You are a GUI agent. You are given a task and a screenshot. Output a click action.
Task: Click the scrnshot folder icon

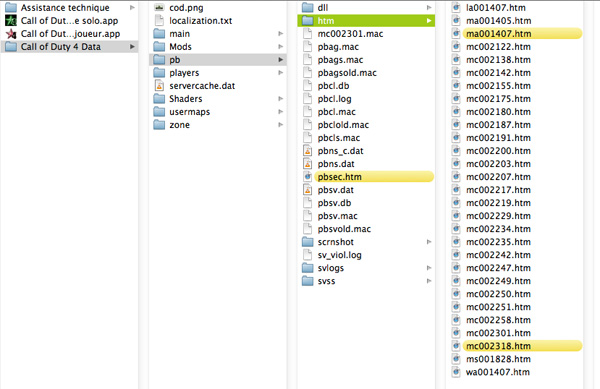pyautogui.click(x=308, y=242)
